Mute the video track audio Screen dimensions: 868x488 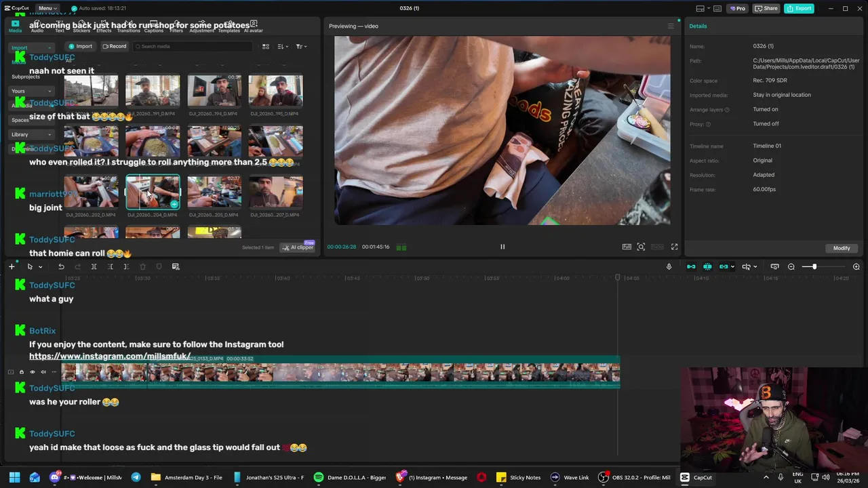[x=43, y=372]
